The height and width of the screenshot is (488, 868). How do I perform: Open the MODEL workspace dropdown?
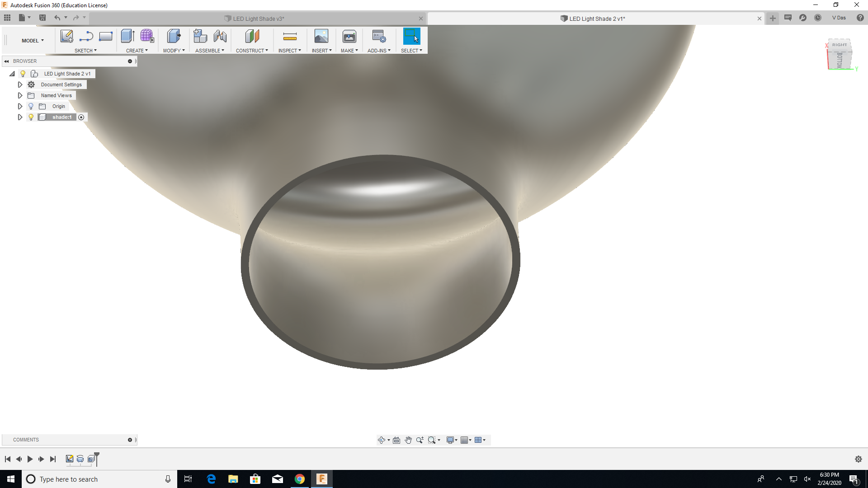pyautogui.click(x=33, y=41)
